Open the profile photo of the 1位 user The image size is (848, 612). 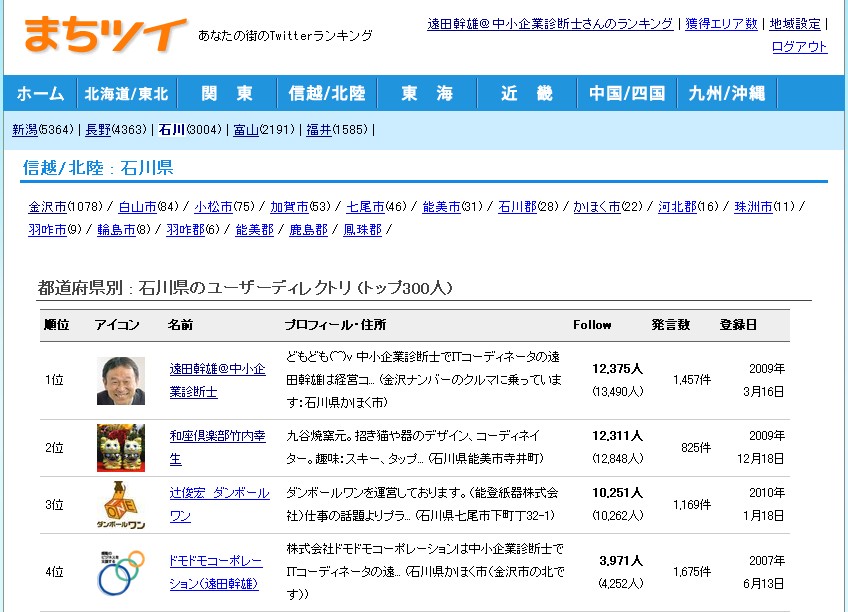click(x=121, y=381)
